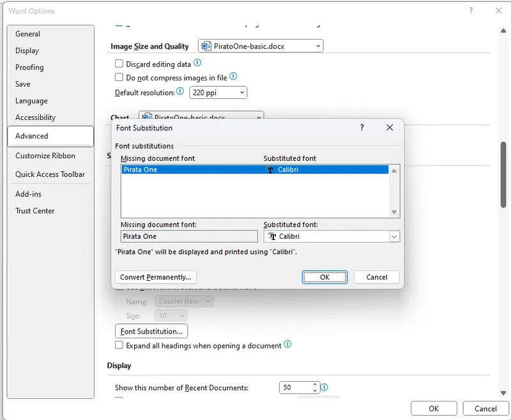Screen dimensions: 511x420
Task: Open the Default resolution 220 ppi dropdown
Action: coord(218,93)
